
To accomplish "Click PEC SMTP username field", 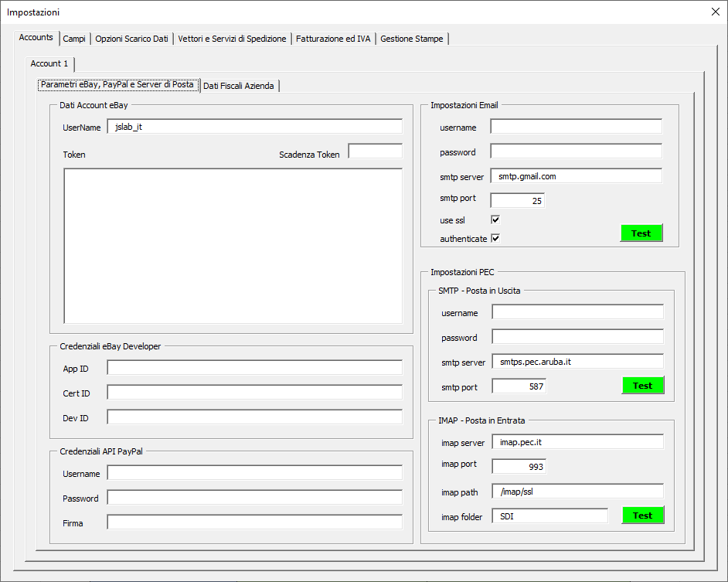I will click(577, 312).
